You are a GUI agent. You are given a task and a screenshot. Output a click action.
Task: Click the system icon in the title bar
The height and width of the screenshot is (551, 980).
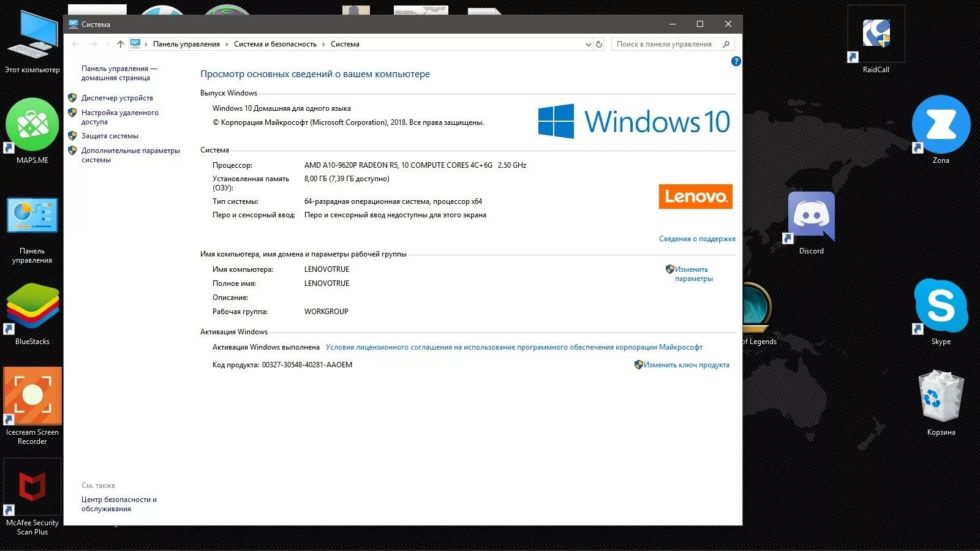pos(73,24)
